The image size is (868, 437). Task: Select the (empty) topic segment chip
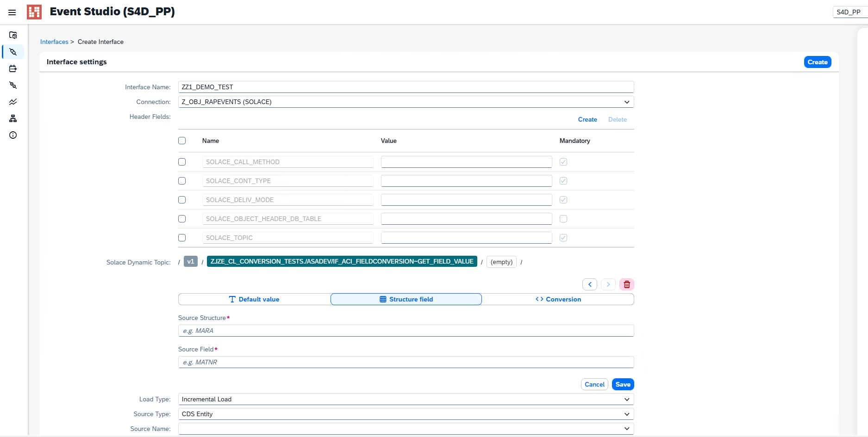pos(501,262)
